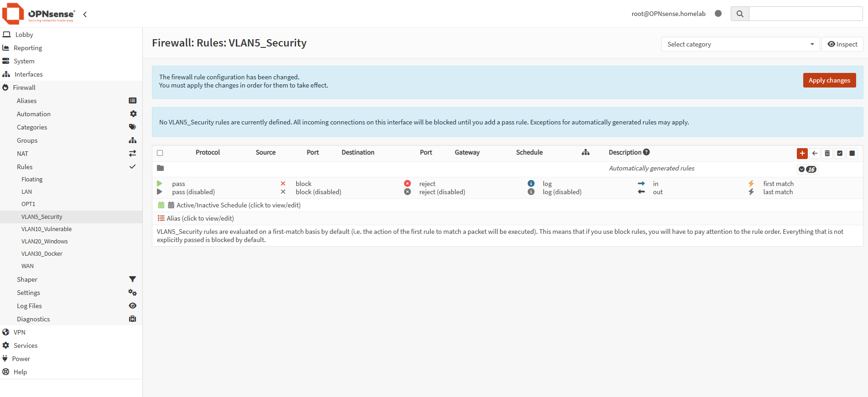
Task: Click the alias list legend icon
Action: (x=161, y=218)
